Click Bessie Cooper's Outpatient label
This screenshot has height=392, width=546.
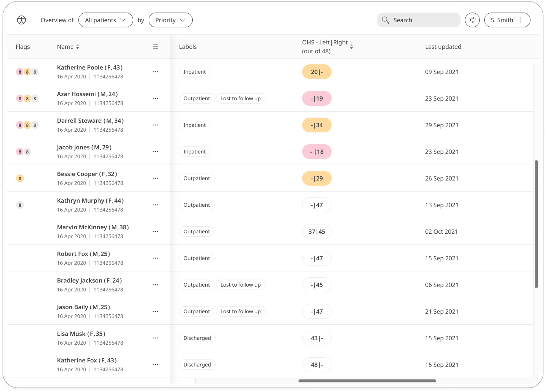[x=197, y=178]
